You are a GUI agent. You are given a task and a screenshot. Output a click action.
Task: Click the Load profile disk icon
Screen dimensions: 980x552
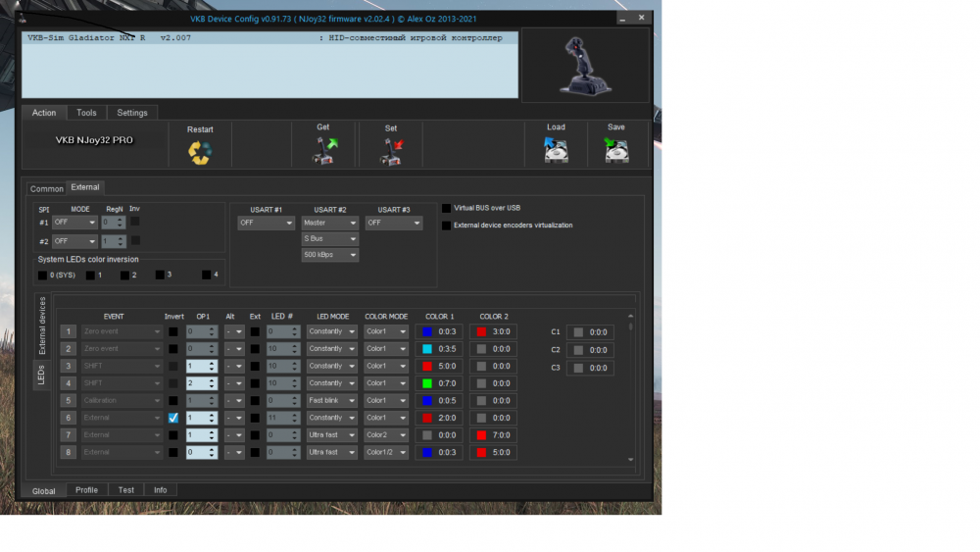(556, 149)
